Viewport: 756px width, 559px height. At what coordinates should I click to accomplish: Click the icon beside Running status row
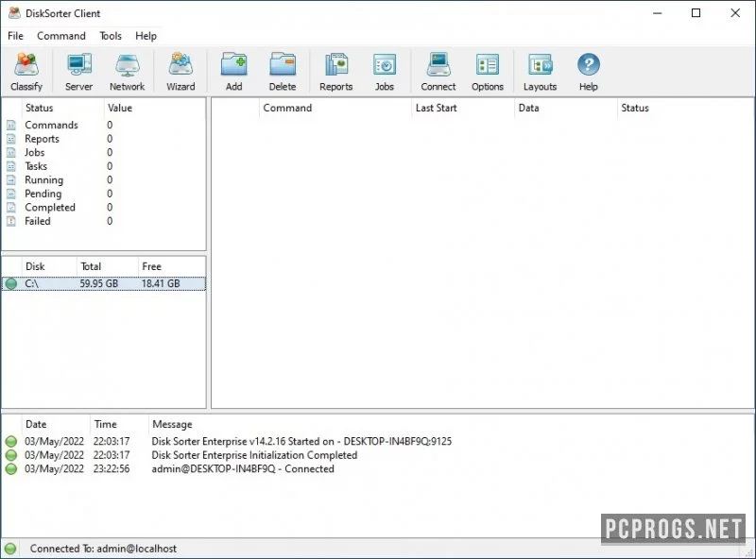[11, 179]
